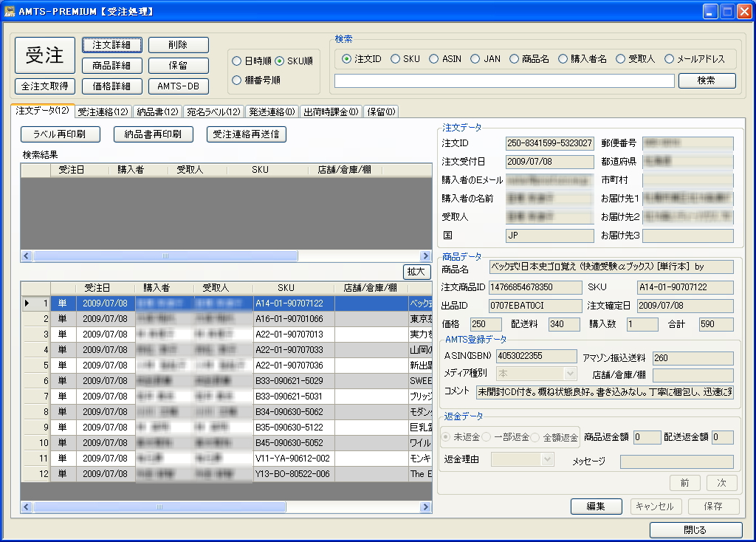
Task: Click left arrow of upper results scrollbar
Action: (x=27, y=256)
